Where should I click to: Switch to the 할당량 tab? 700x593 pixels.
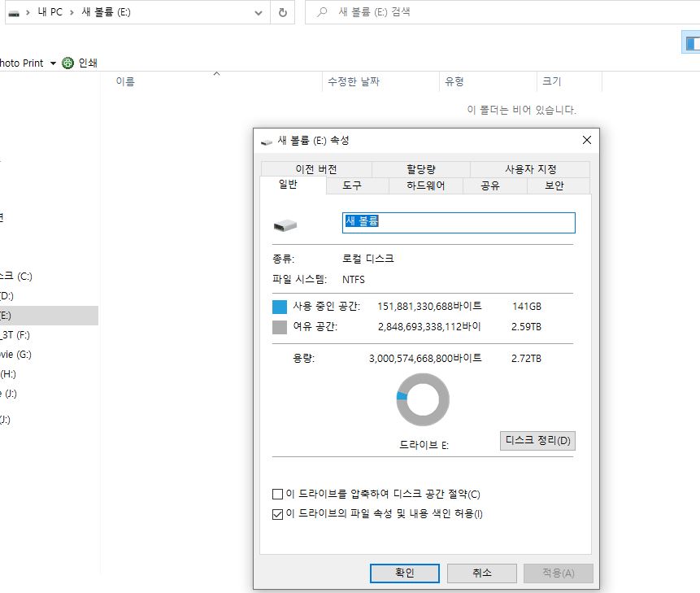(x=421, y=169)
